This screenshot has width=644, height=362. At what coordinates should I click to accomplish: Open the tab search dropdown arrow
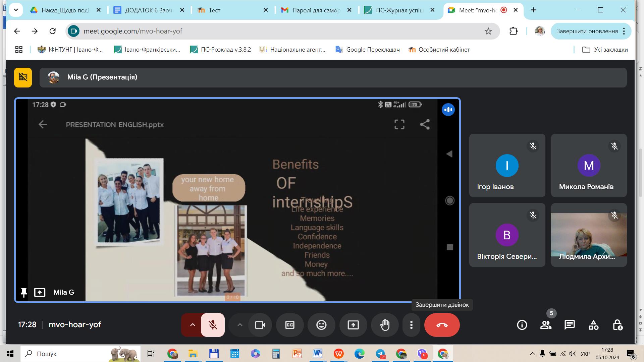point(16,10)
